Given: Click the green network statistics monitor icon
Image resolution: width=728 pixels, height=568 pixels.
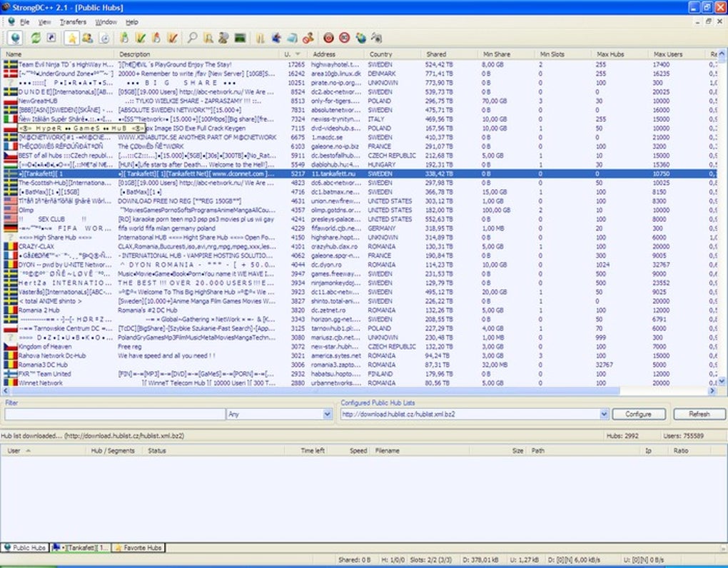Looking at the screenshot, I should pyautogui.click(x=241, y=38).
